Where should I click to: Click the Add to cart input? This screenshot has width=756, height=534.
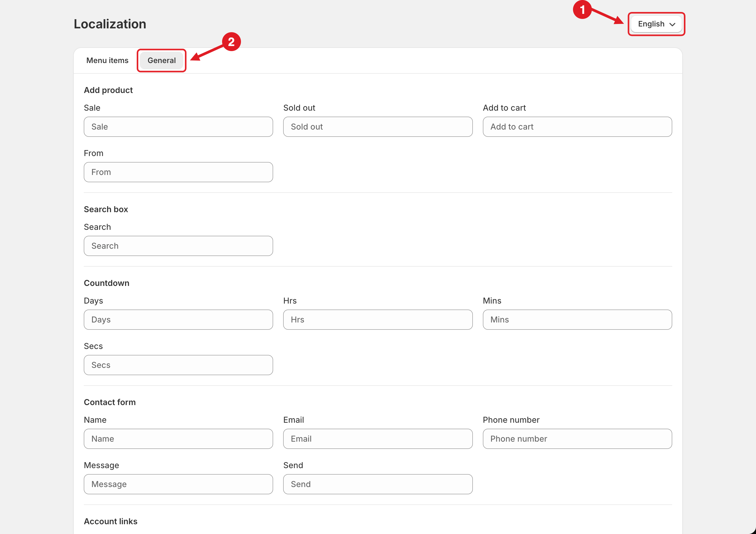point(577,126)
